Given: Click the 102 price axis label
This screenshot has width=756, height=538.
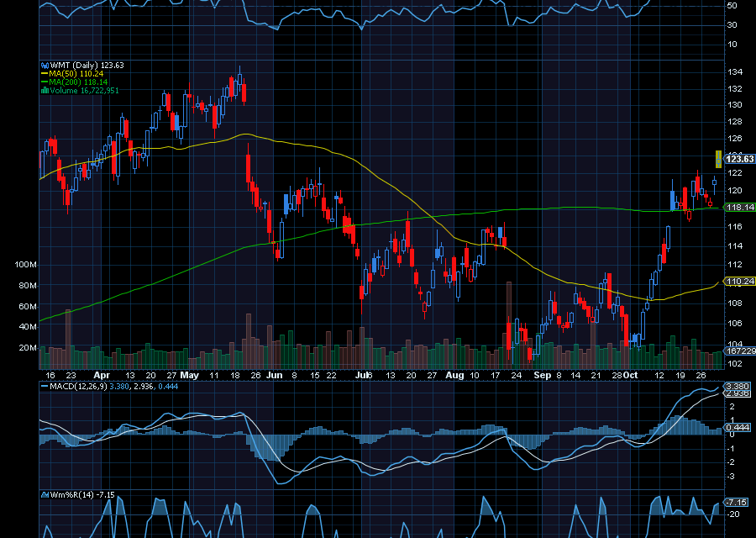Looking at the screenshot, I should pyautogui.click(x=735, y=364).
